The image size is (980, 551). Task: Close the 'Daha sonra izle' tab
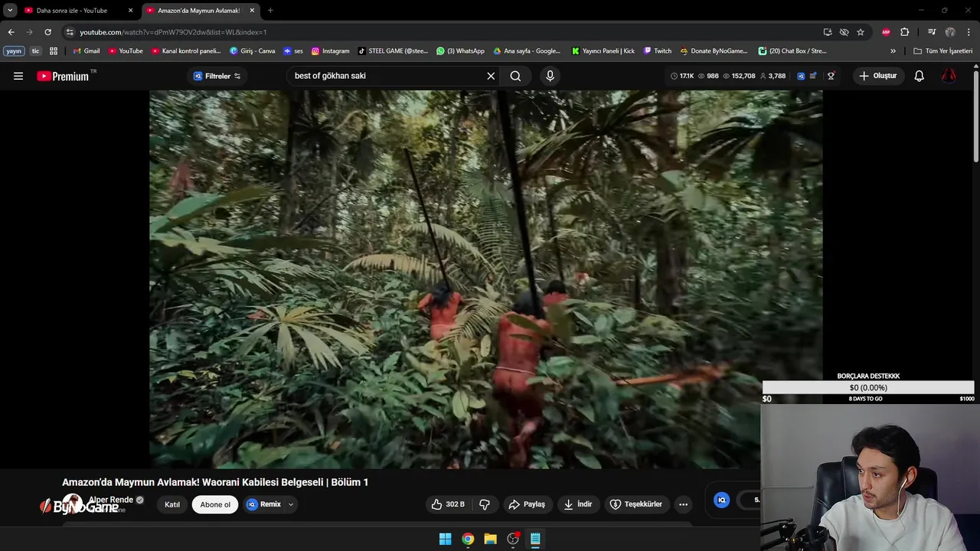click(x=130, y=11)
